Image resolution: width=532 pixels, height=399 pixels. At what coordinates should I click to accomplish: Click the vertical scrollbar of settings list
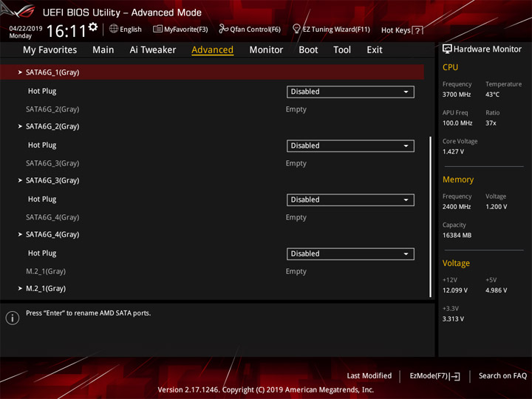point(430,217)
